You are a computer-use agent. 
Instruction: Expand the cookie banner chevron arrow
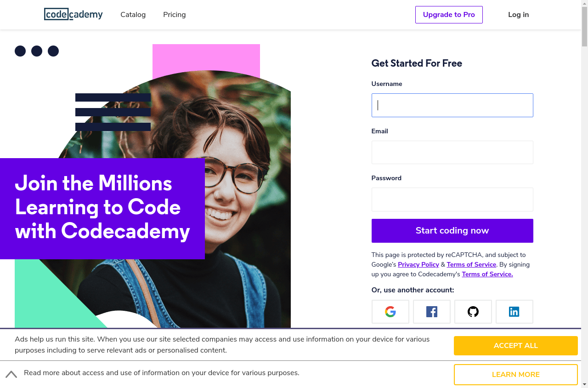click(11, 374)
